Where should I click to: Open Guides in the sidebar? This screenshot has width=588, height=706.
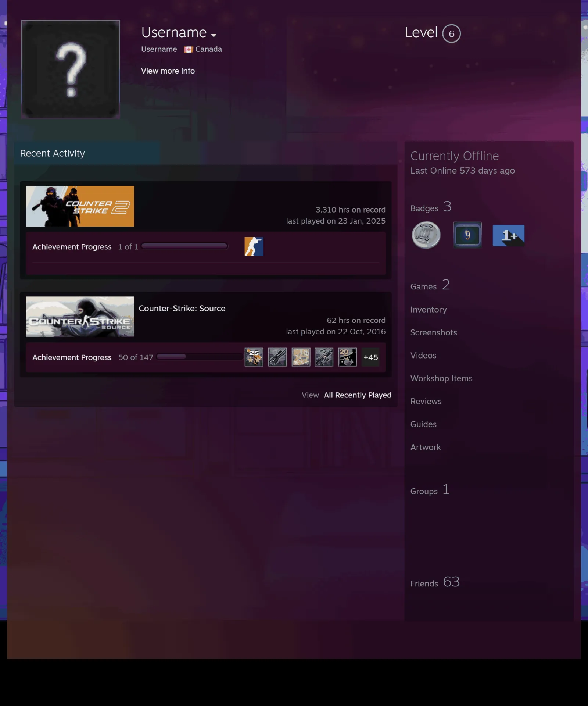tap(423, 424)
